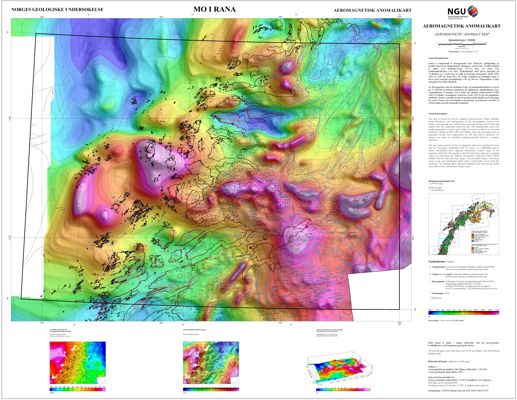Click the main rainbow anomaly color scale bar

coord(464,313)
